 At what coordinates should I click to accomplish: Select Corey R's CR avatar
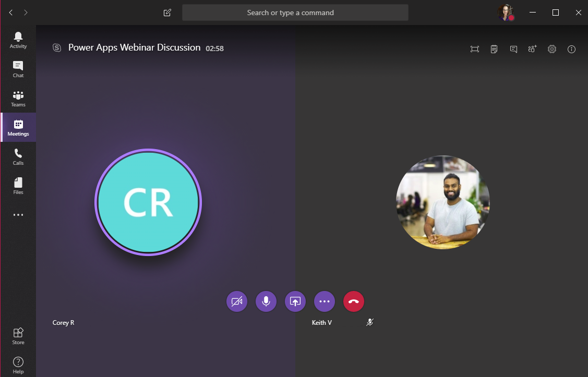pyautogui.click(x=148, y=202)
